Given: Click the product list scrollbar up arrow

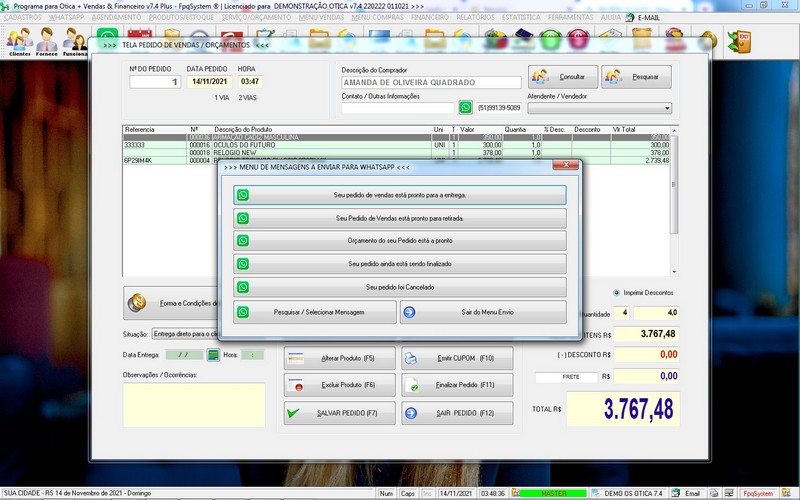Looking at the screenshot, I should point(674,131).
